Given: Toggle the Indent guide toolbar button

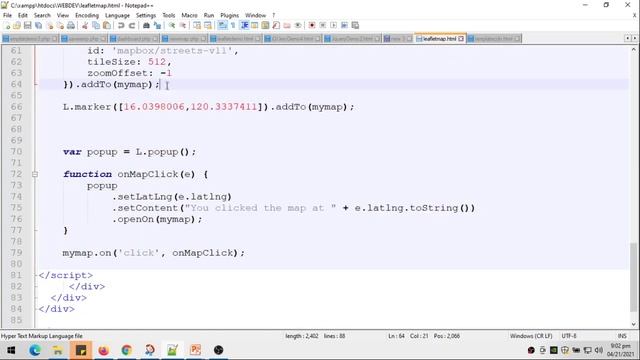Looking at the screenshot, I should (x=244, y=25).
